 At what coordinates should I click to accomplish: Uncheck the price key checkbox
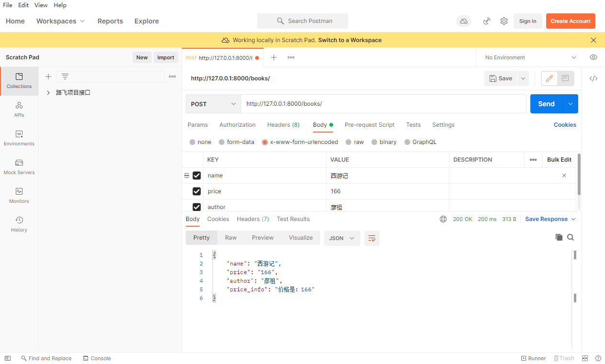tap(197, 191)
